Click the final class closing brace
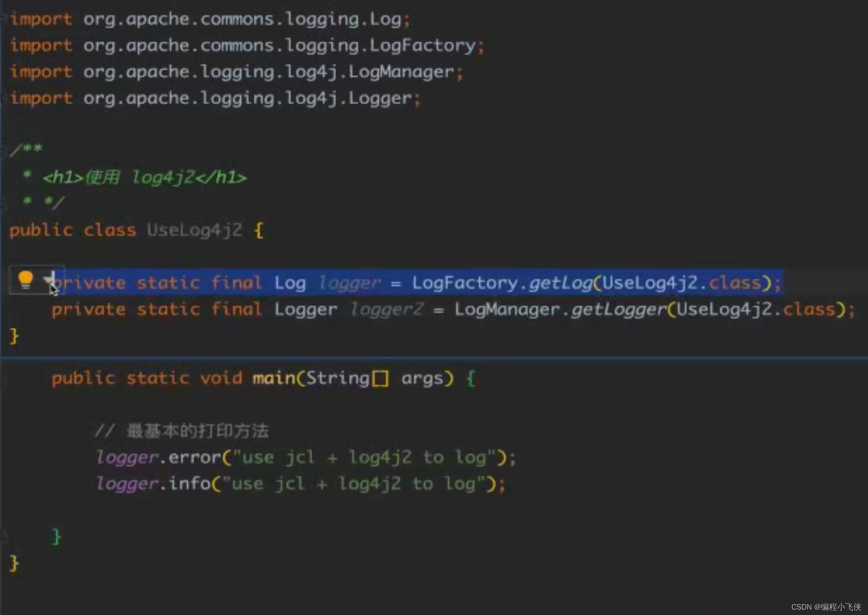The height and width of the screenshot is (615, 868). (14, 564)
